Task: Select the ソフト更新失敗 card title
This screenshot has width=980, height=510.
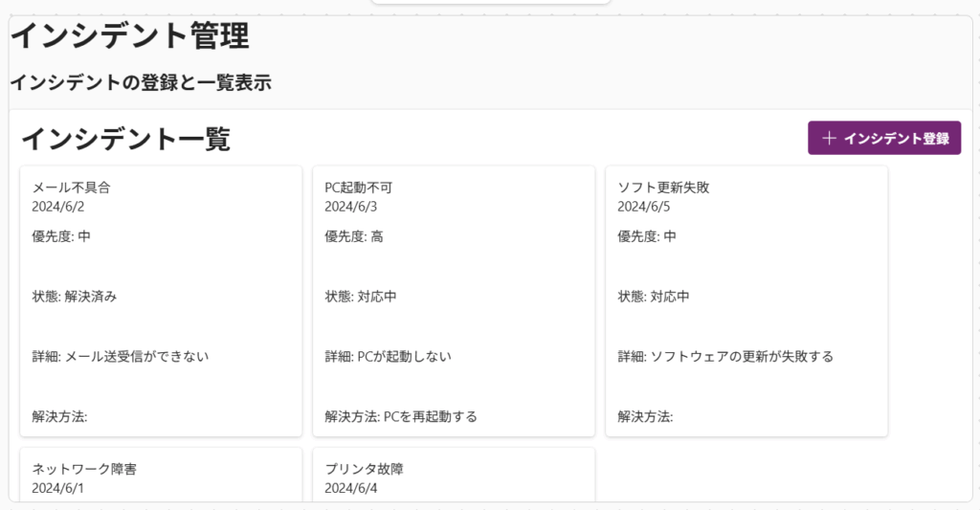Action: click(663, 188)
